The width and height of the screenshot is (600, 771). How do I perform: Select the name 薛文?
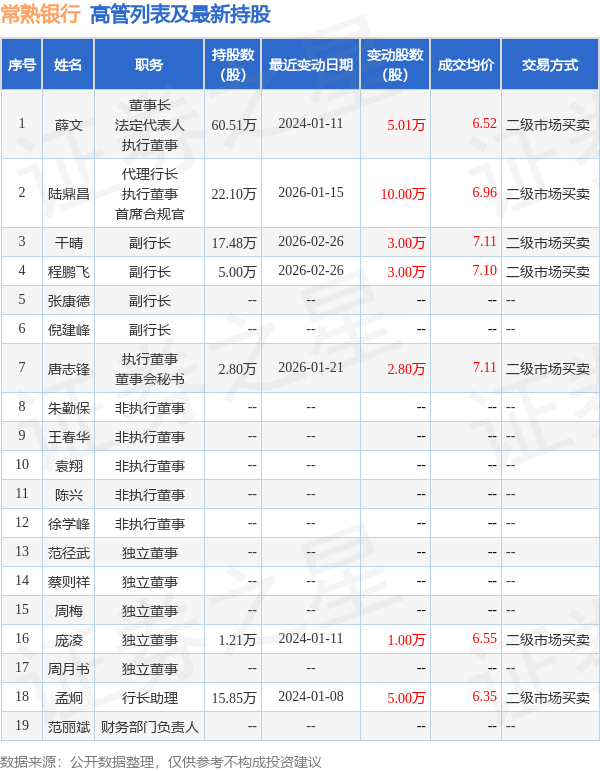[68, 125]
